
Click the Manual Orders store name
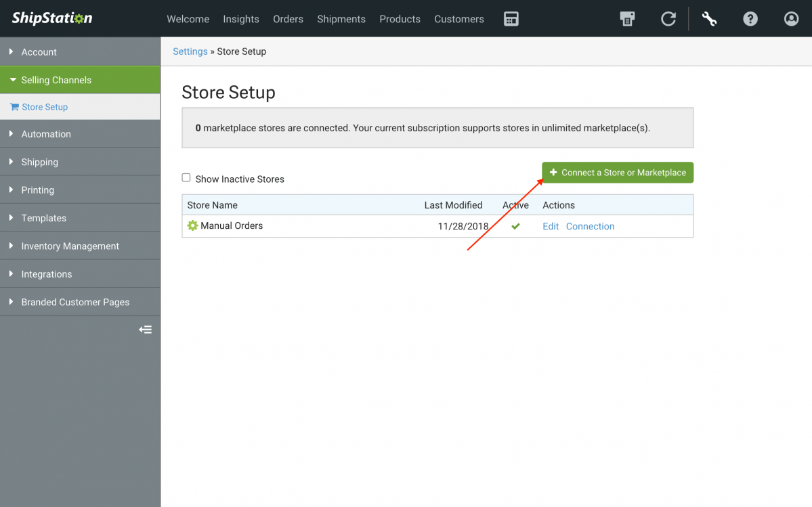coord(232,225)
